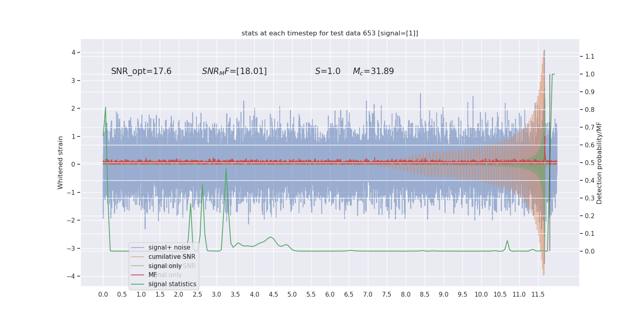644x322 pixels.
Task: Select x-axis tick label 5.5
Action: (311, 295)
